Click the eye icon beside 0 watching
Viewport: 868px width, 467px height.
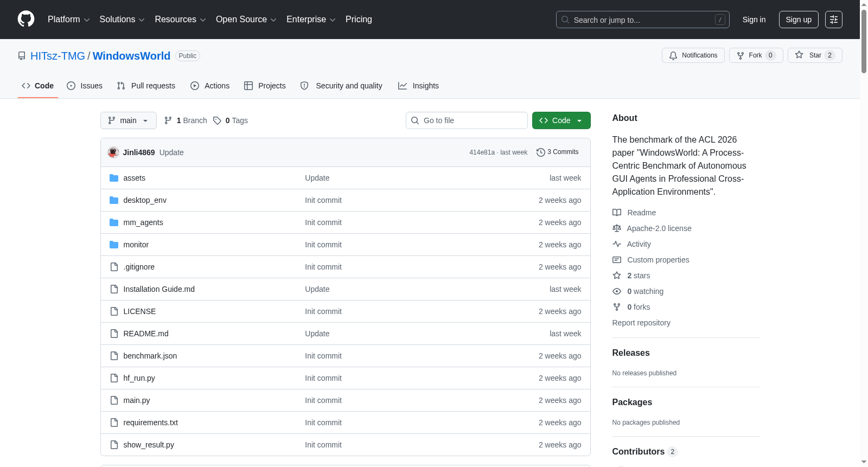[x=617, y=291]
